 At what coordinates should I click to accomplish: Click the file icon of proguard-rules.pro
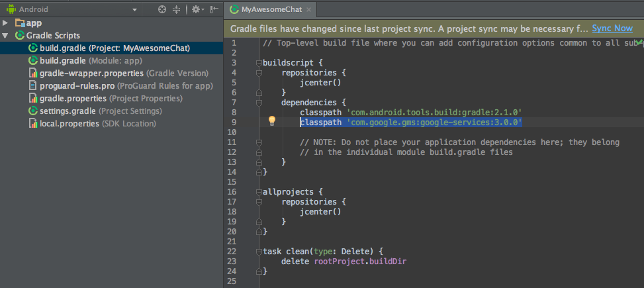[x=33, y=86]
